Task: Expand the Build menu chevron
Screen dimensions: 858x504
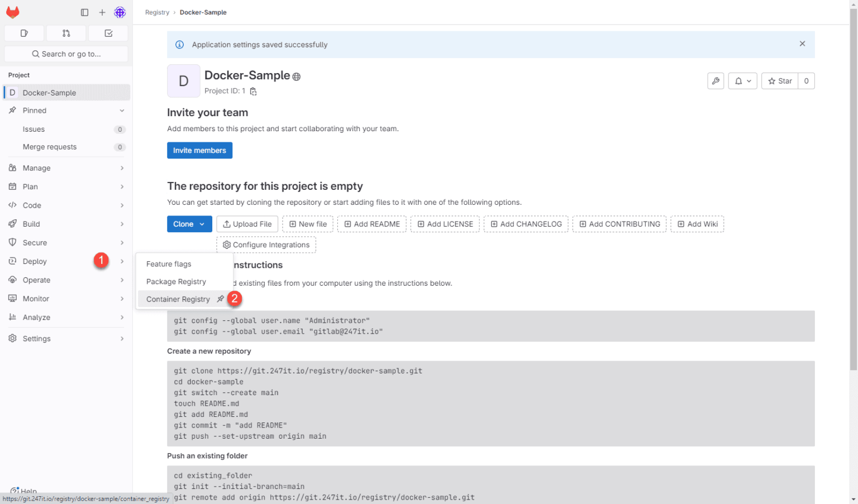Action: tap(122, 224)
